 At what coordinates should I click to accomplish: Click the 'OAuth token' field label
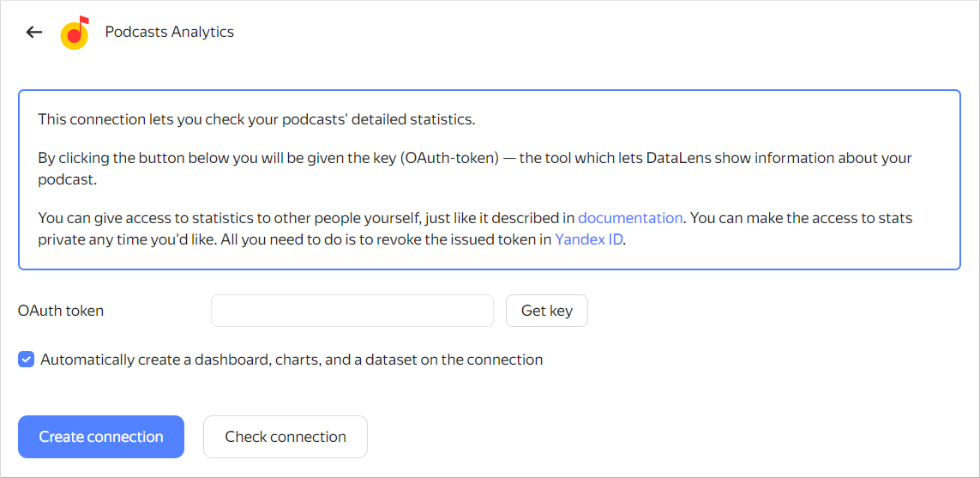point(61,311)
